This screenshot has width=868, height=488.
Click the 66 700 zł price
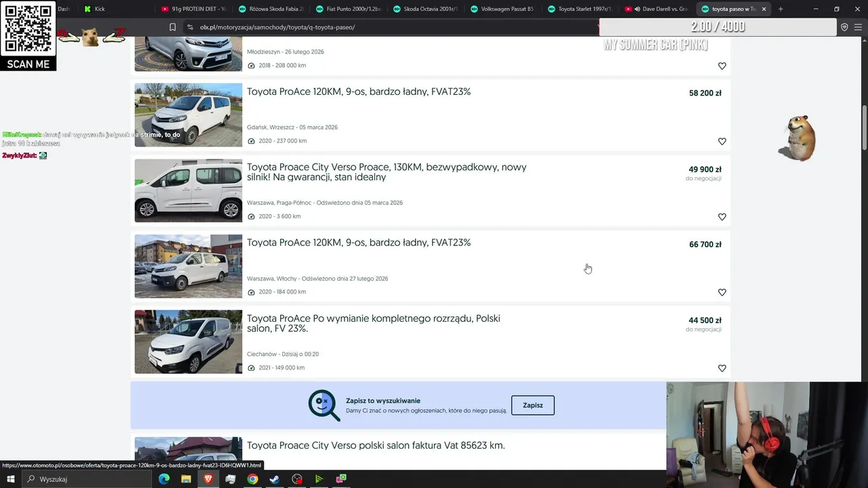(705, 245)
